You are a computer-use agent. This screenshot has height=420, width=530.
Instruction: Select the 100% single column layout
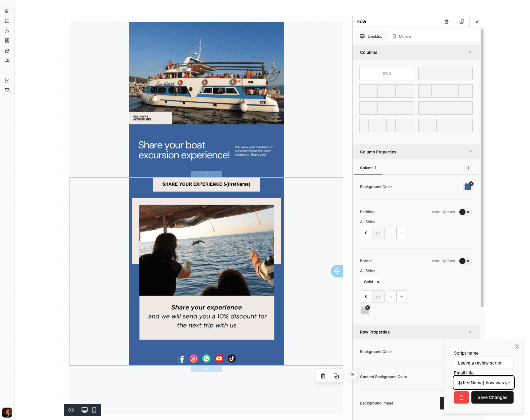[387, 73]
